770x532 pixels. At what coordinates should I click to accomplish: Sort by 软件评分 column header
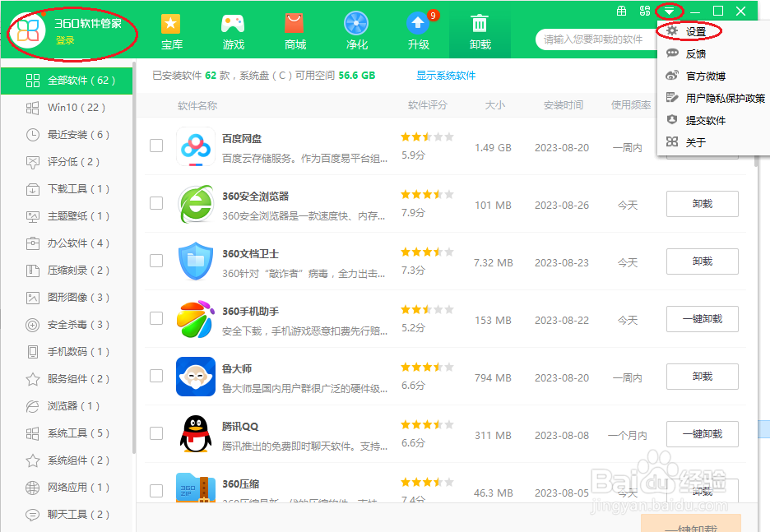[427, 105]
